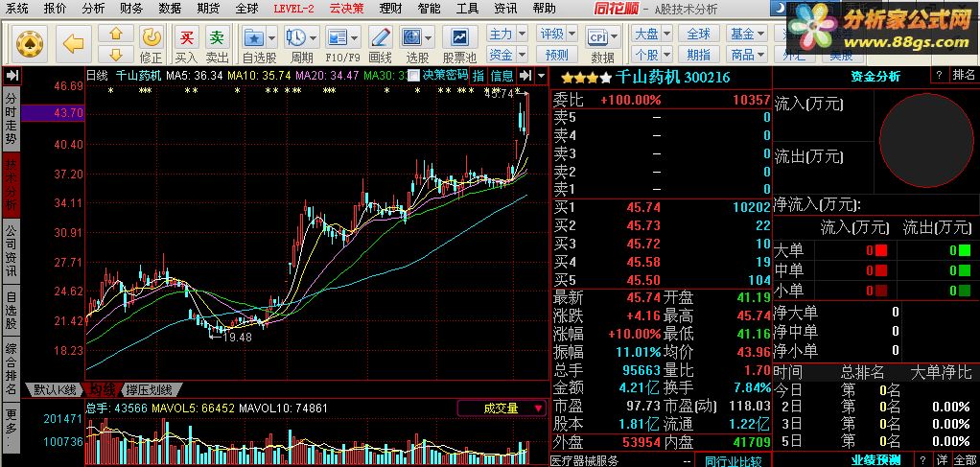
Task: Click the 预测 button
Action: (556, 55)
